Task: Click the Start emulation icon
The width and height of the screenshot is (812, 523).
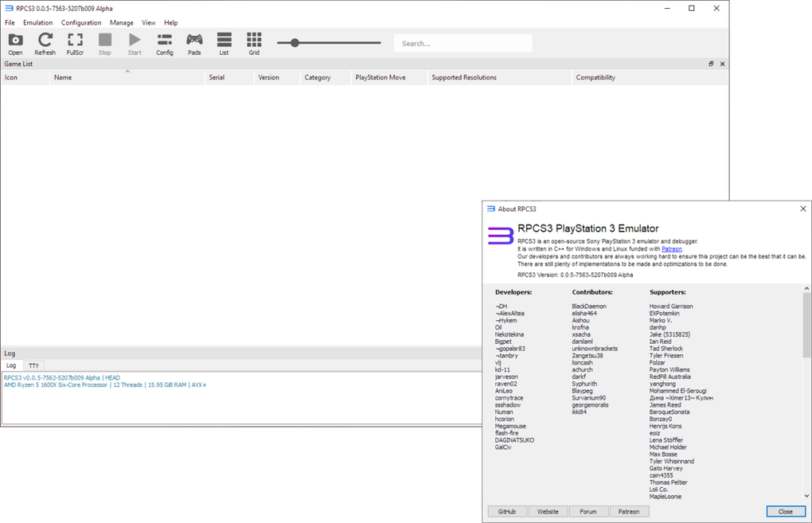Action: 135,44
